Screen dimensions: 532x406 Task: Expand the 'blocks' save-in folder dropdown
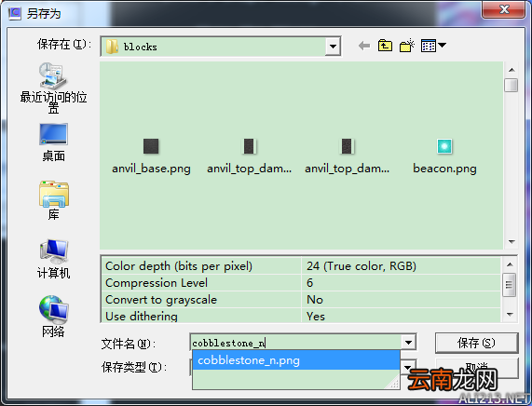(x=333, y=47)
